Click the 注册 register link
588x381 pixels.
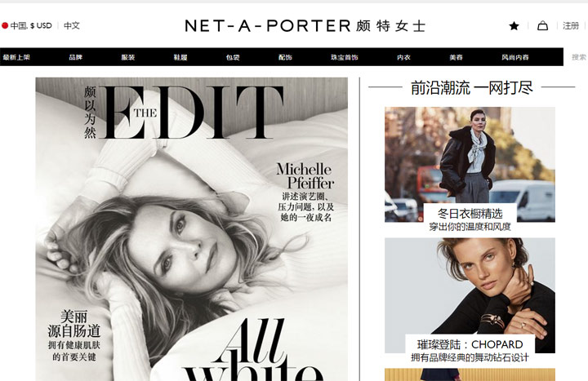point(570,26)
